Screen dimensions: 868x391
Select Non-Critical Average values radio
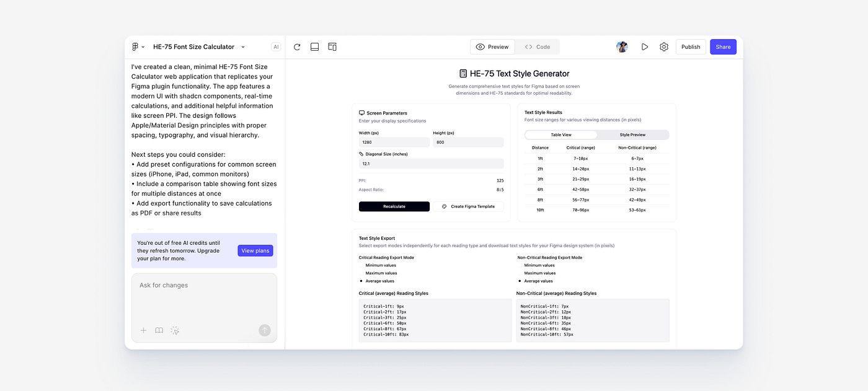pos(520,281)
